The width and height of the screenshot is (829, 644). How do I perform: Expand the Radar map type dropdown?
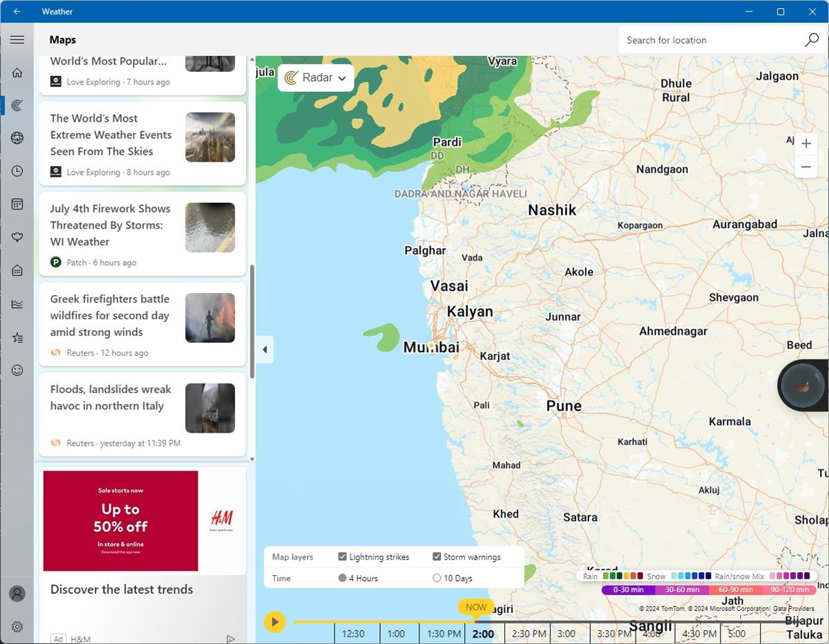click(316, 78)
